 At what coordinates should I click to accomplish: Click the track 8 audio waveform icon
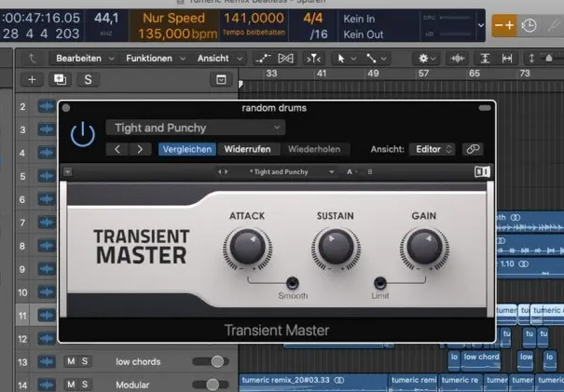pos(47,246)
